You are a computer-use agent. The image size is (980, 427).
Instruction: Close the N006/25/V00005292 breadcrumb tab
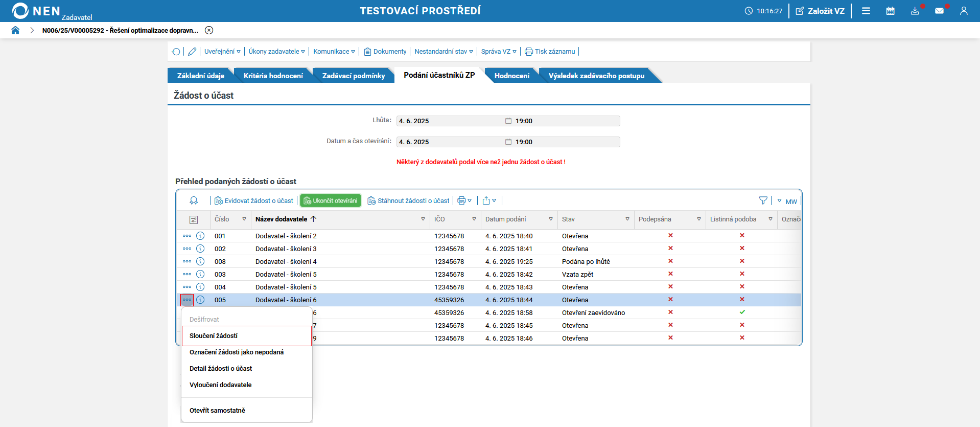(x=209, y=30)
